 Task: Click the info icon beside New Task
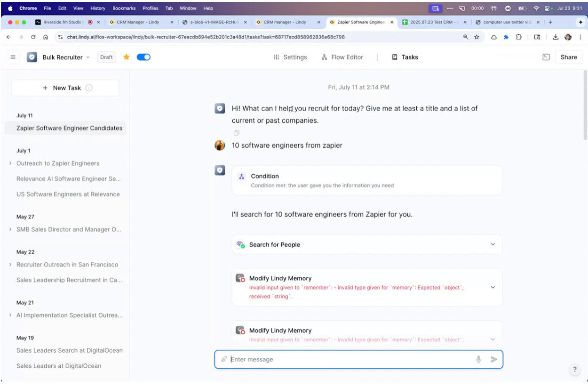pyautogui.click(x=89, y=88)
